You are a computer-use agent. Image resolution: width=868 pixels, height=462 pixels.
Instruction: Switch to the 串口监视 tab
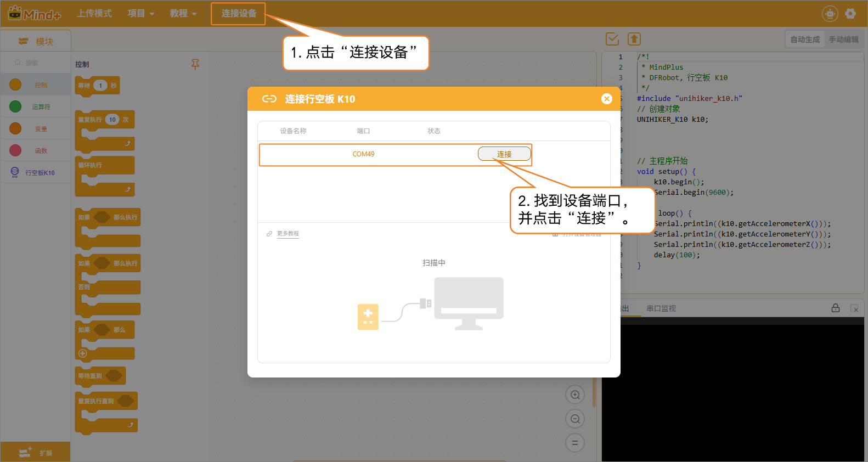[661, 308]
